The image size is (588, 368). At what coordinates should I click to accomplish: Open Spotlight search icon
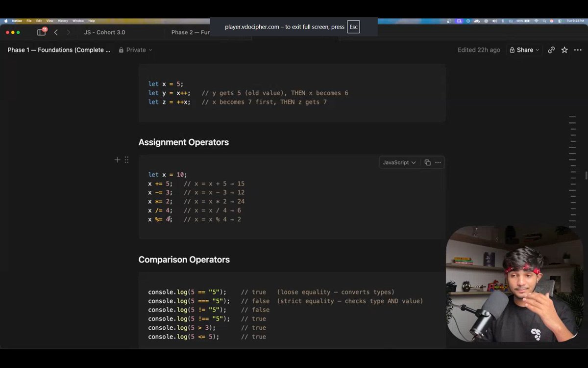click(x=544, y=21)
